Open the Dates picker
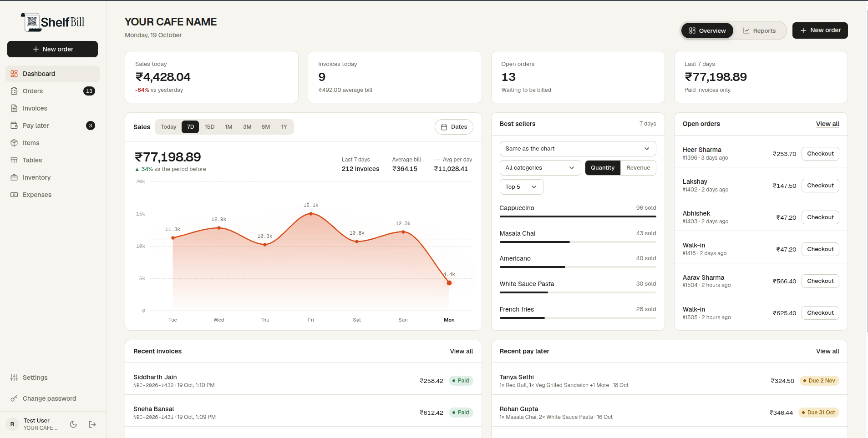This screenshot has width=868, height=438. pyautogui.click(x=454, y=127)
